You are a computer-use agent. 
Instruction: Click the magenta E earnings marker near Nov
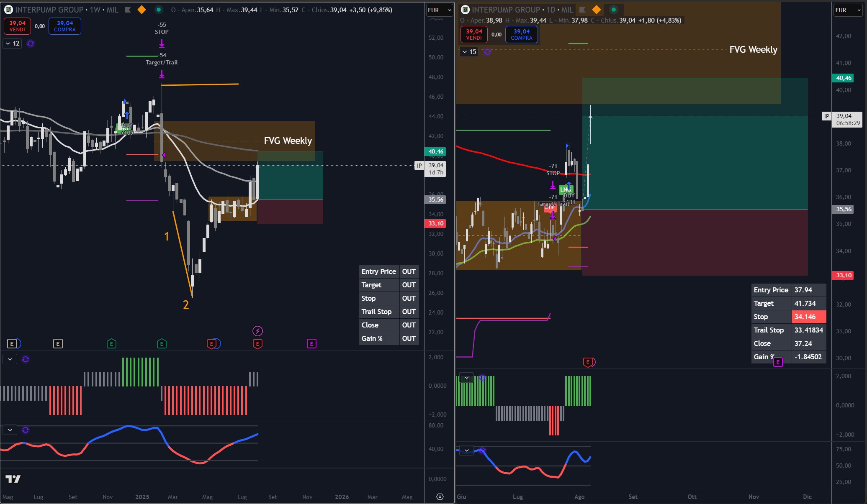[311, 344]
